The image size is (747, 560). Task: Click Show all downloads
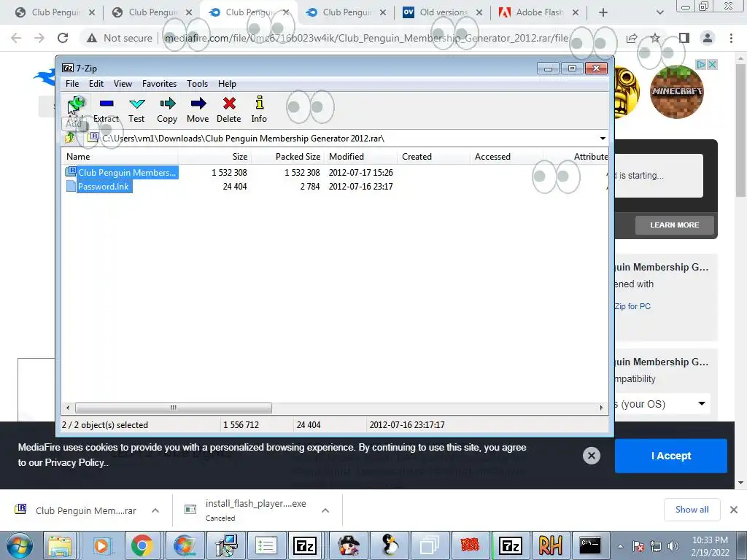click(x=692, y=510)
